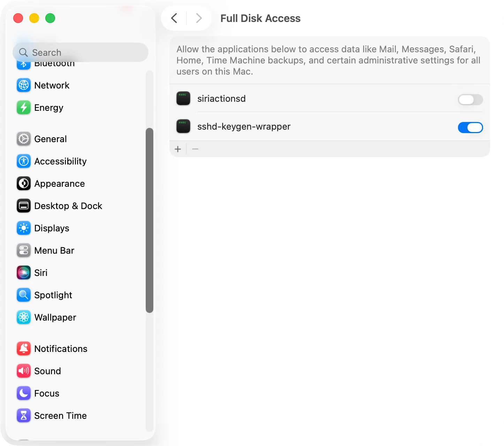Click the Full Disk Access title
This screenshot has width=504, height=446.
[x=260, y=18]
